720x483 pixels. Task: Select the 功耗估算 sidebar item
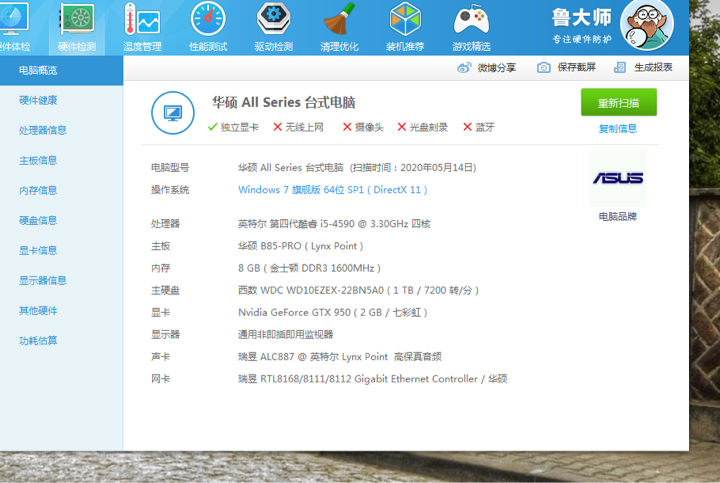38,341
